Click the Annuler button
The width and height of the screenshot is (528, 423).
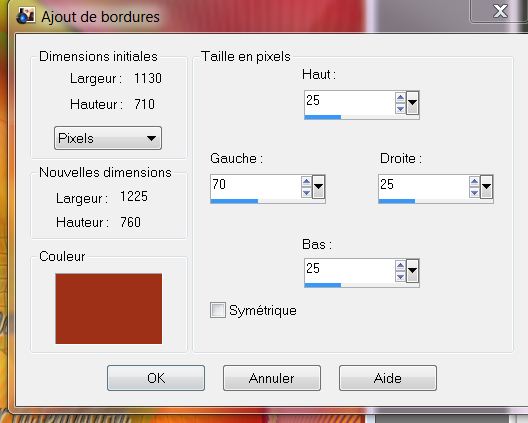point(272,378)
